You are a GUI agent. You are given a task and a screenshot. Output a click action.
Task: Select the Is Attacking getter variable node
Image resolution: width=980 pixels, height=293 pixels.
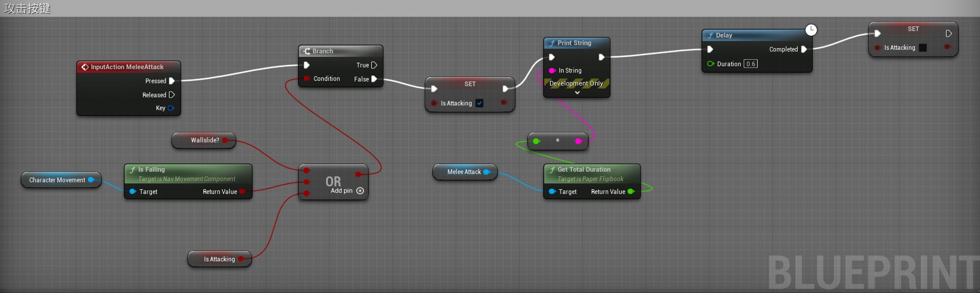218,259
